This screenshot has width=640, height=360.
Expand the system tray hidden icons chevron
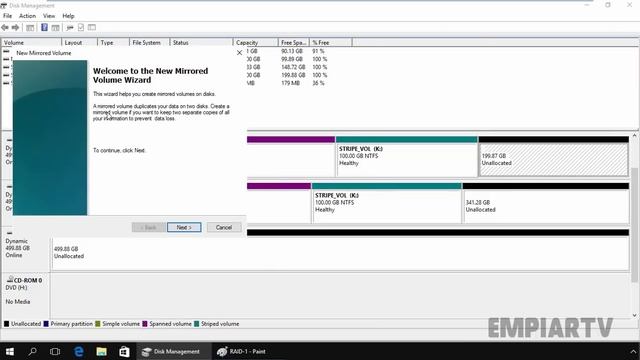coord(633,351)
